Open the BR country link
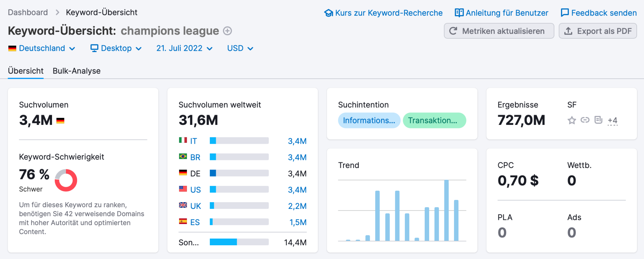This screenshot has width=644, height=259. click(x=195, y=157)
